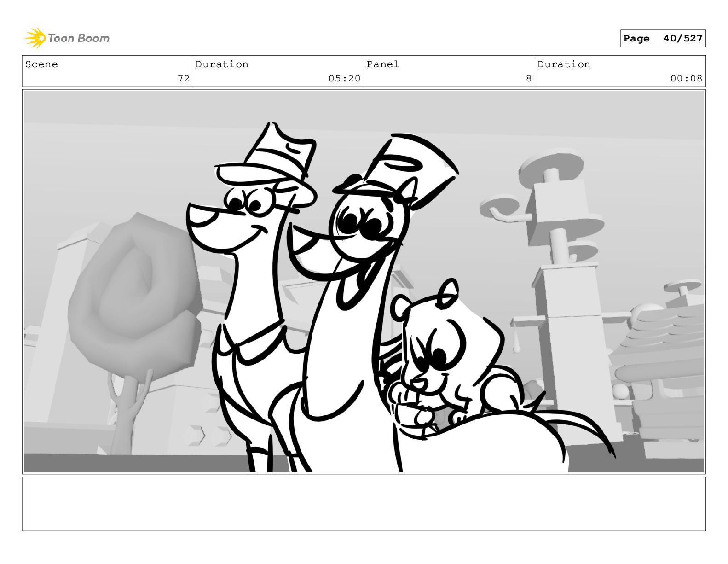Click the Toon Boom logo
This screenshot has width=728, height=564.
(x=67, y=38)
